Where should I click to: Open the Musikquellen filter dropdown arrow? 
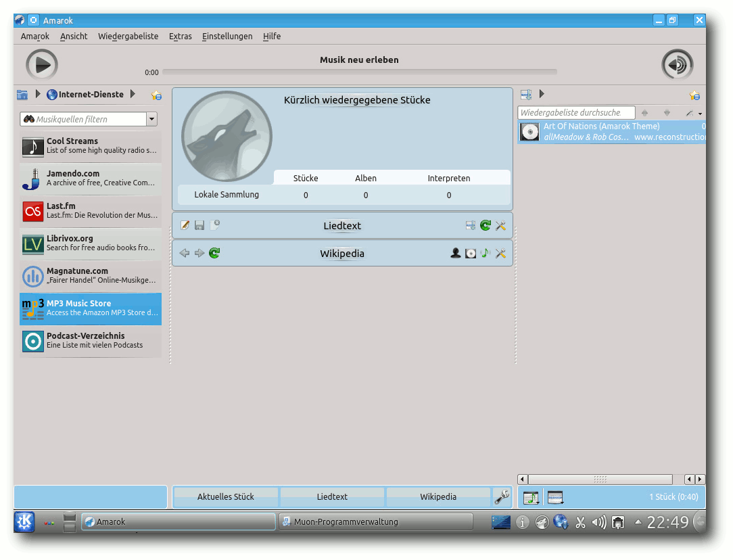151,119
